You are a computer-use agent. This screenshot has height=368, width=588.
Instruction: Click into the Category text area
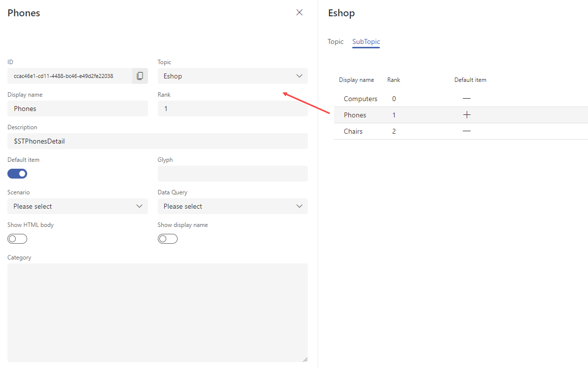point(157,313)
